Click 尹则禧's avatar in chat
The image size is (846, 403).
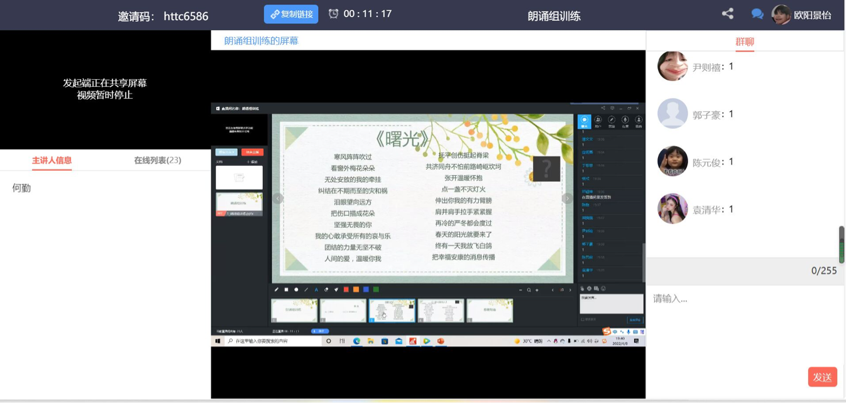tap(672, 66)
